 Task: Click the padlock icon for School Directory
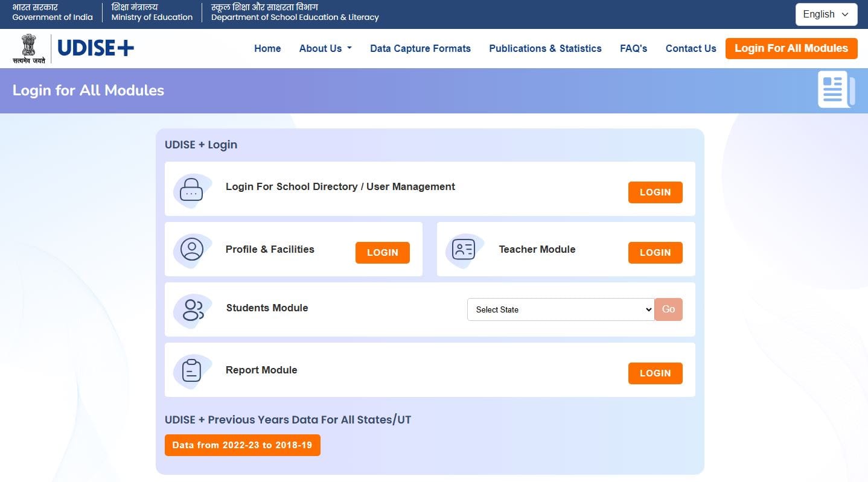point(192,190)
